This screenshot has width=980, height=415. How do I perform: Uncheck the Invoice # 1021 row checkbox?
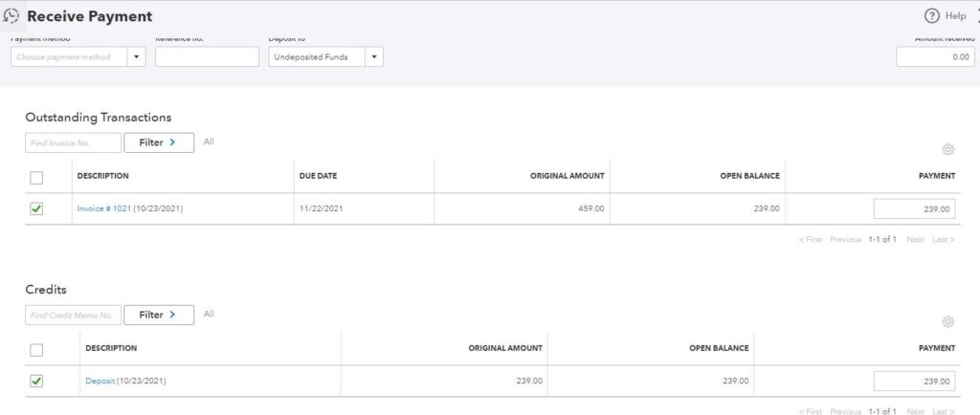(x=36, y=208)
